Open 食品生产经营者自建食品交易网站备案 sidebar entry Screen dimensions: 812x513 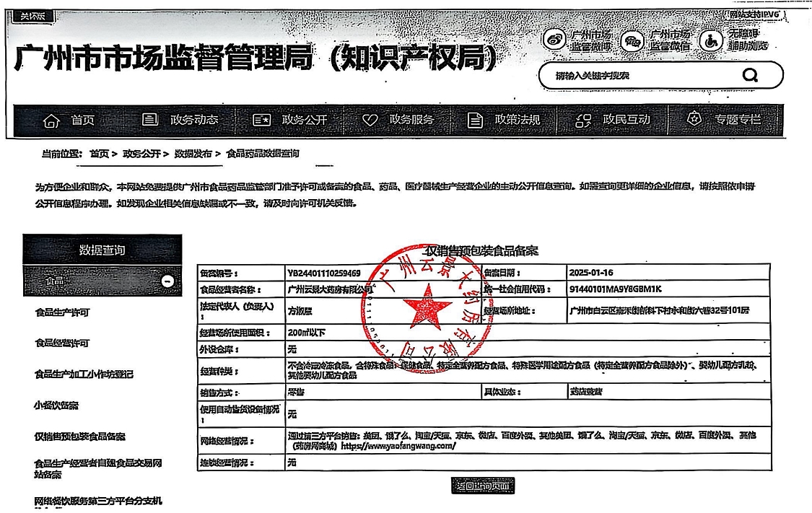98,468
